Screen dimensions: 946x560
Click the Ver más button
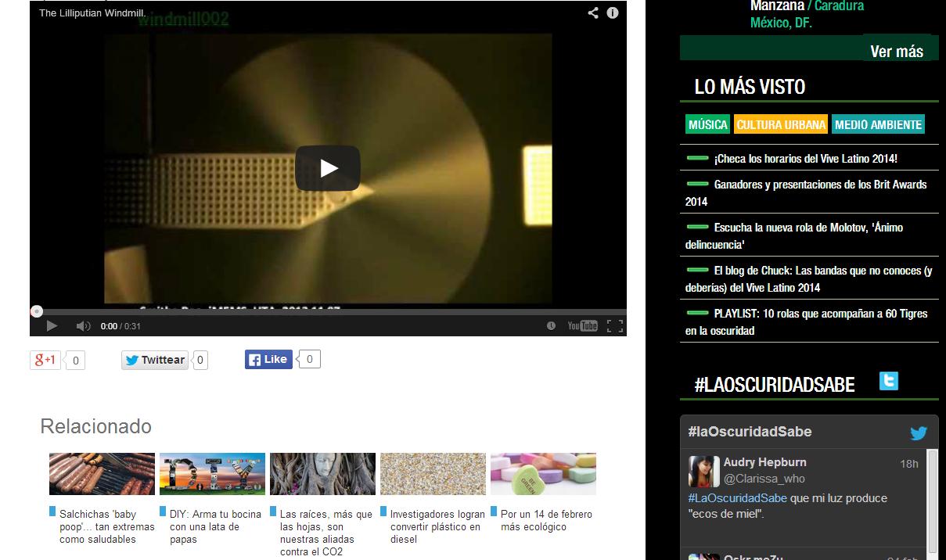coord(897,51)
